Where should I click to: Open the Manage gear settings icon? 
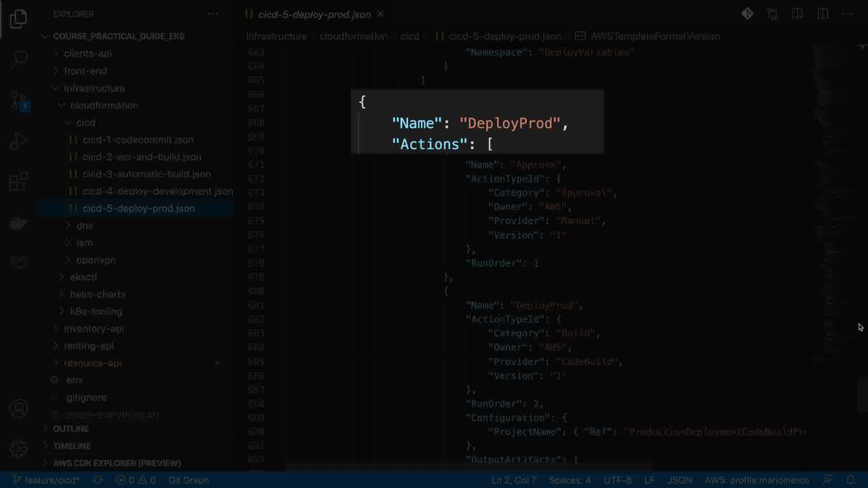pyautogui.click(x=19, y=449)
